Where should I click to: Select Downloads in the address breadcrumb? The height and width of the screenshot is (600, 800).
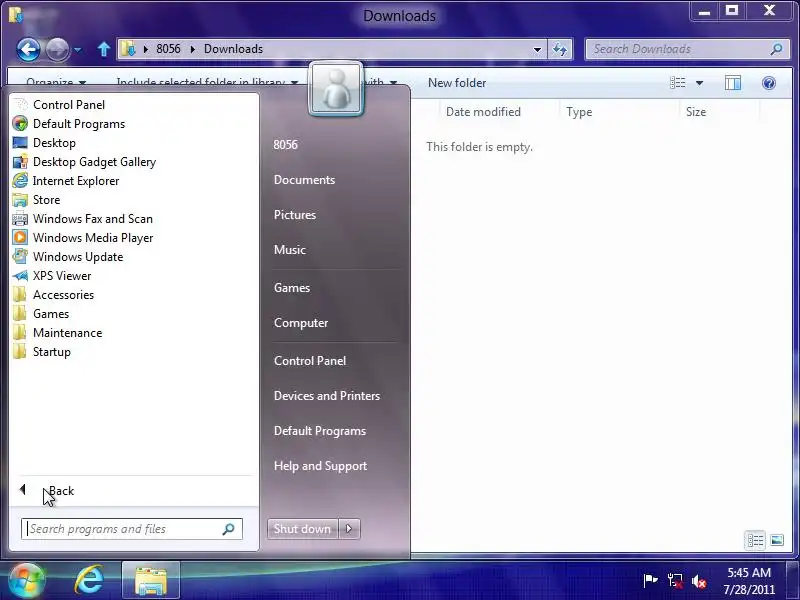(x=233, y=49)
